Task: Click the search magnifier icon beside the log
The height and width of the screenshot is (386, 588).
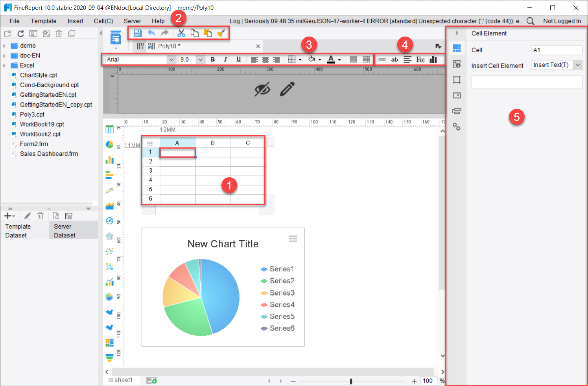Action: (x=531, y=21)
